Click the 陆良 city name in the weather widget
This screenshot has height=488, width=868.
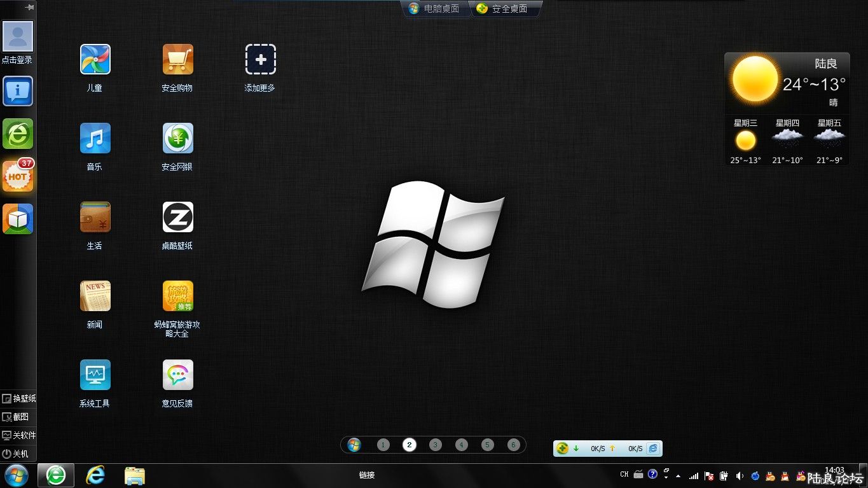point(826,64)
